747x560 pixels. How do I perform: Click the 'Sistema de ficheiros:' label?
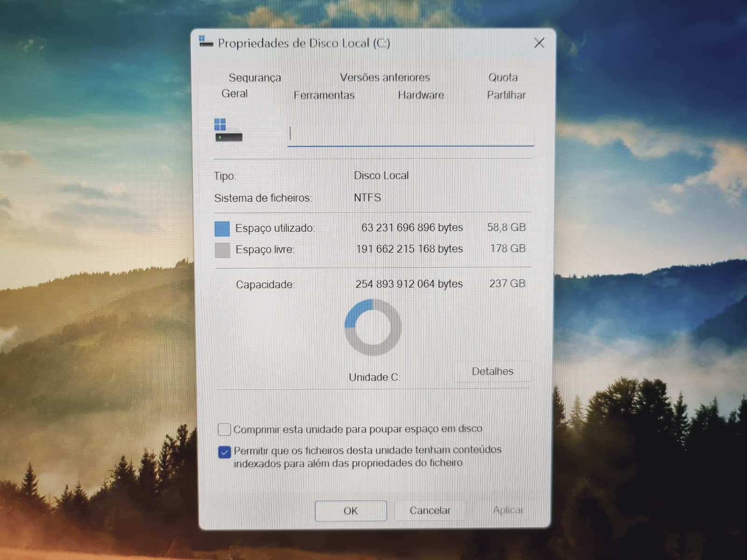coord(263,198)
